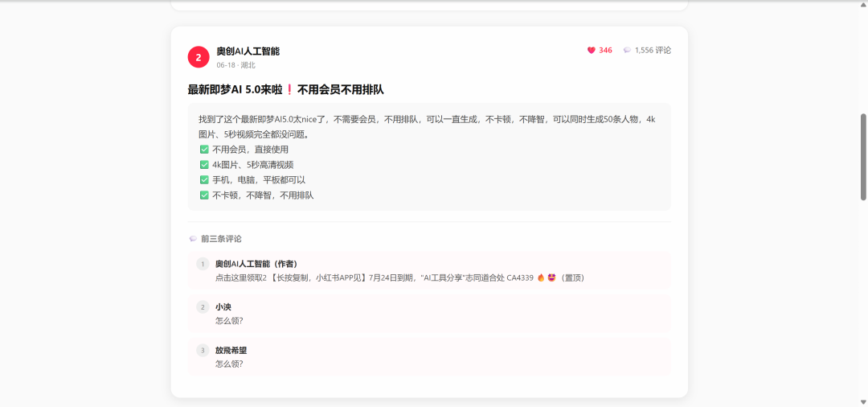Click the text 手机，电脑，平板都可以

click(x=259, y=180)
